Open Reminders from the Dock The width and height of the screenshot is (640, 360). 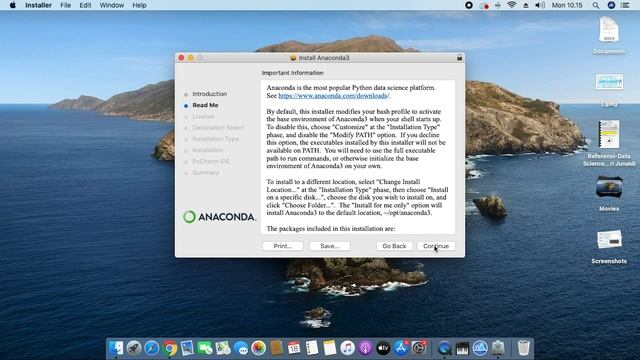(x=312, y=348)
